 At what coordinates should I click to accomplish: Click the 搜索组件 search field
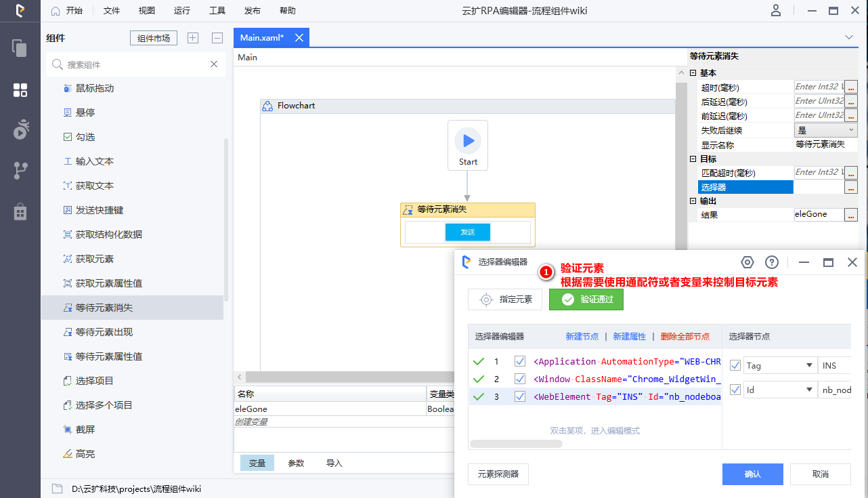[135, 64]
